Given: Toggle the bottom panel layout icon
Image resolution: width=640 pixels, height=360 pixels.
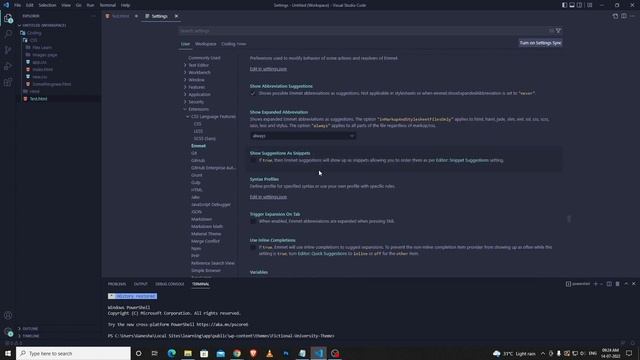Looking at the screenshot, I should 572,5.
